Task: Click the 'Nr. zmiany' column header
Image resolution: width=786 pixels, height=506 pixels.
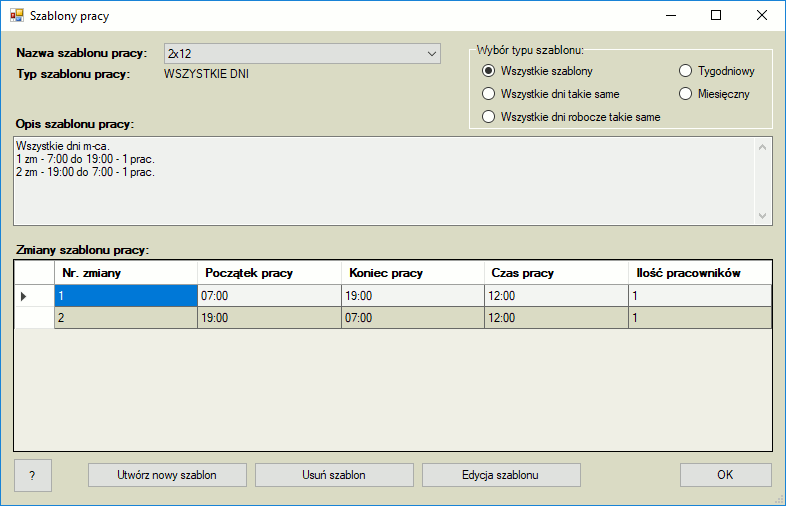Action: [125, 273]
